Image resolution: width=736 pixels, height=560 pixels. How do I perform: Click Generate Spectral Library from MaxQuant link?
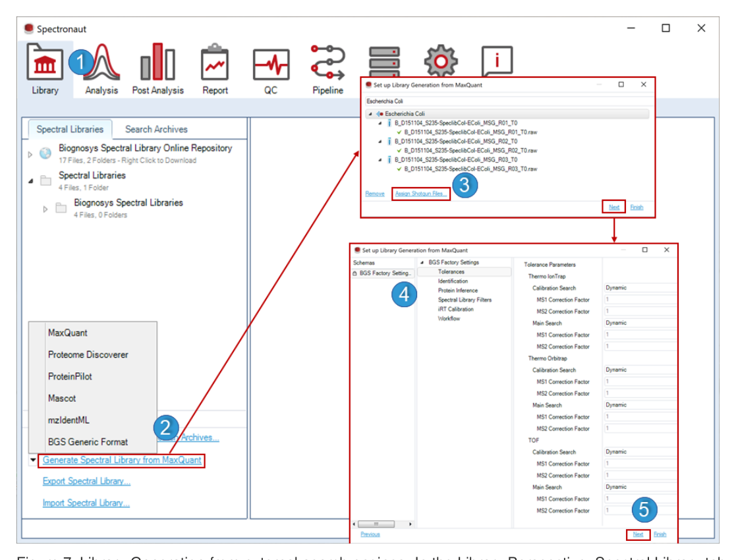(122, 460)
